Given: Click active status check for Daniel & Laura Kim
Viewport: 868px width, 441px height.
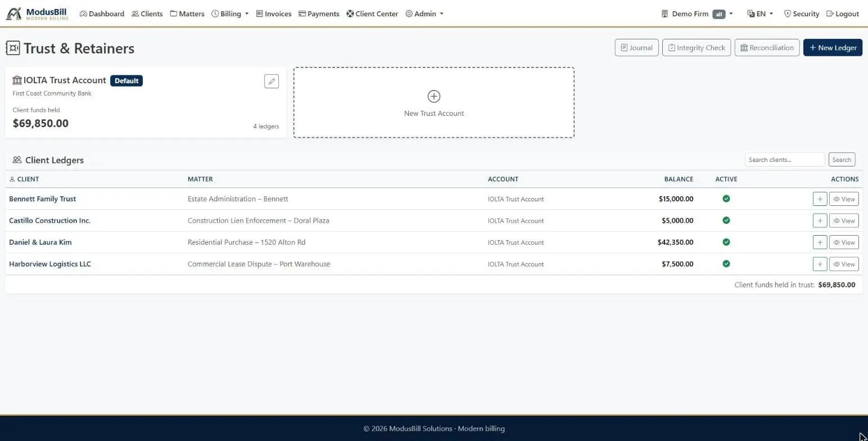Looking at the screenshot, I should coord(726,242).
